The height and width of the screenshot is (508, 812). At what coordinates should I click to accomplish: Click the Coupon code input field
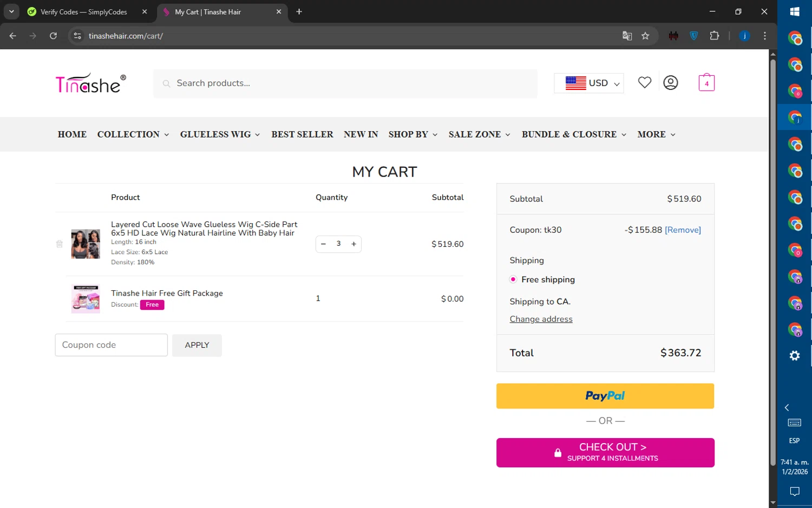111,345
